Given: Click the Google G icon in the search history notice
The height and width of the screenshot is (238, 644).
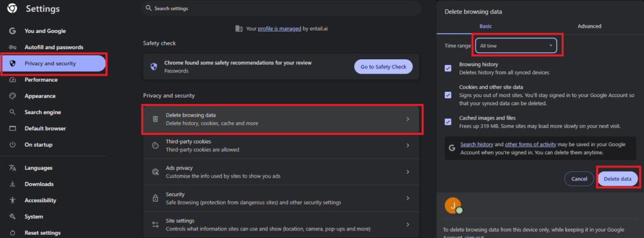Looking at the screenshot, I should [x=452, y=148].
